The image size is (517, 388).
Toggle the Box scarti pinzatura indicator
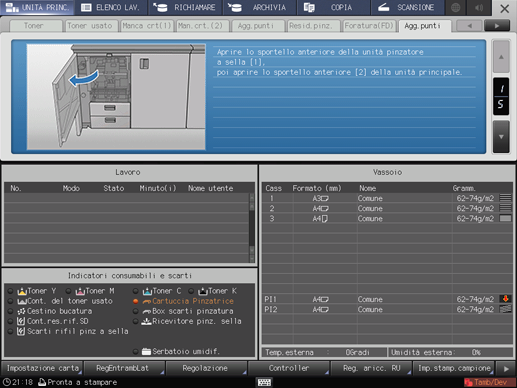coord(135,311)
